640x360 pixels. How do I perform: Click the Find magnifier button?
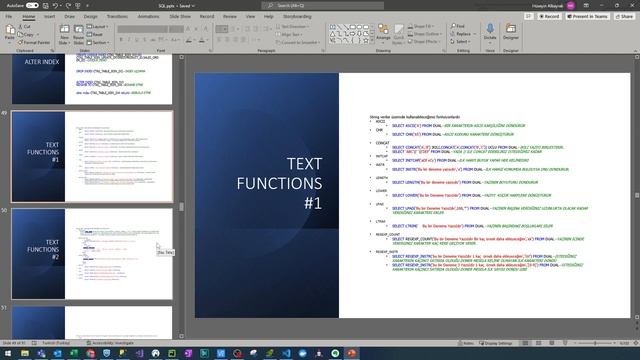coord(458,26)
